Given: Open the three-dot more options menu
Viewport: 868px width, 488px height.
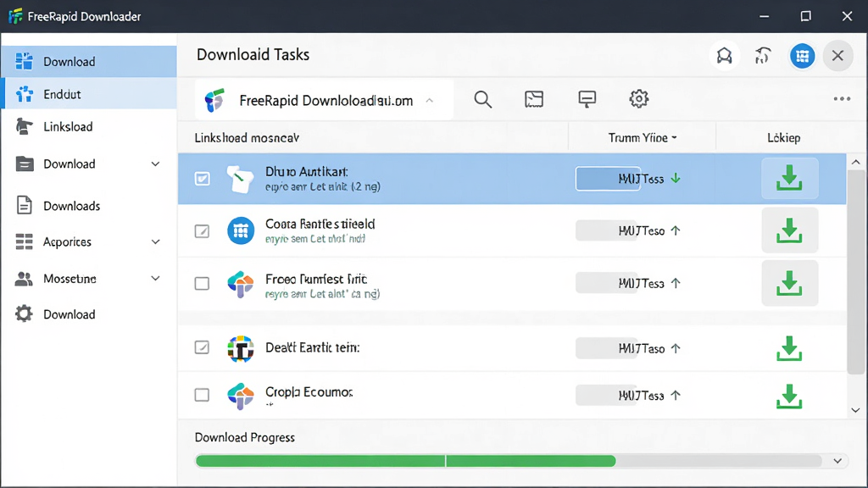Looking at the screenshot, I should [842, 99].
